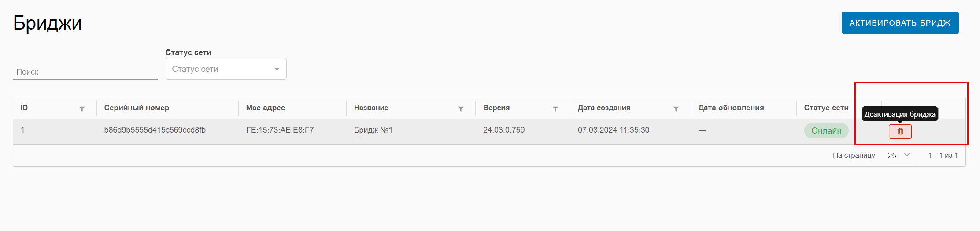Expand the Статус сети dropdown
Viewport: 980px width, 231px height.
pyautogui.click(x=226, y=69)
